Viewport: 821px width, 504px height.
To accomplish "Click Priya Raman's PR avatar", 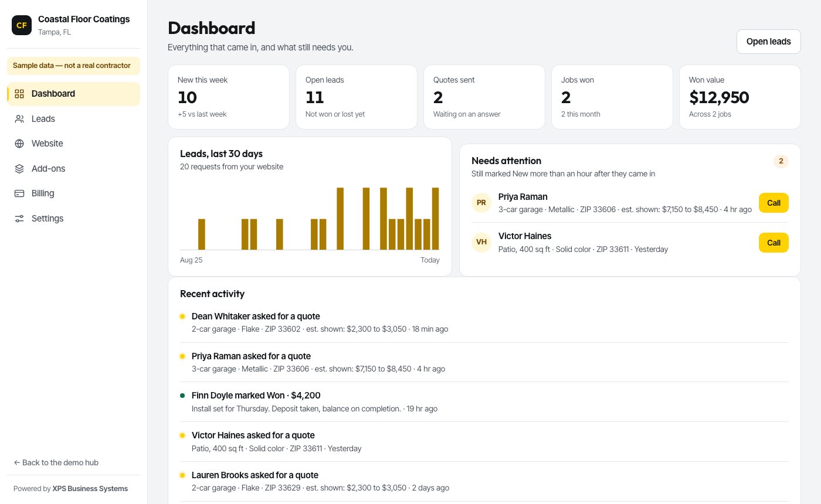I will (481, 203).
